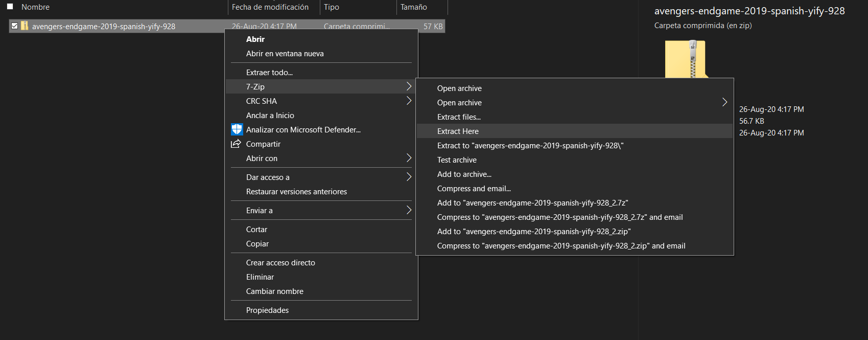This screenshot has width=868, height=340.
Task: Click the large zip folder preview thumbnail
Action: [x=686, y=59]
